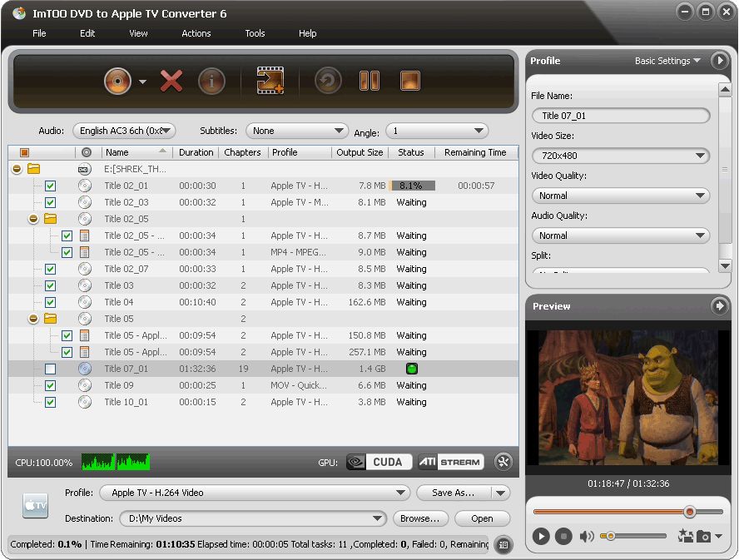Screen dimensions: 739x560
Task: Expand Profile panel with arrow icon
Action: (720, 61)
